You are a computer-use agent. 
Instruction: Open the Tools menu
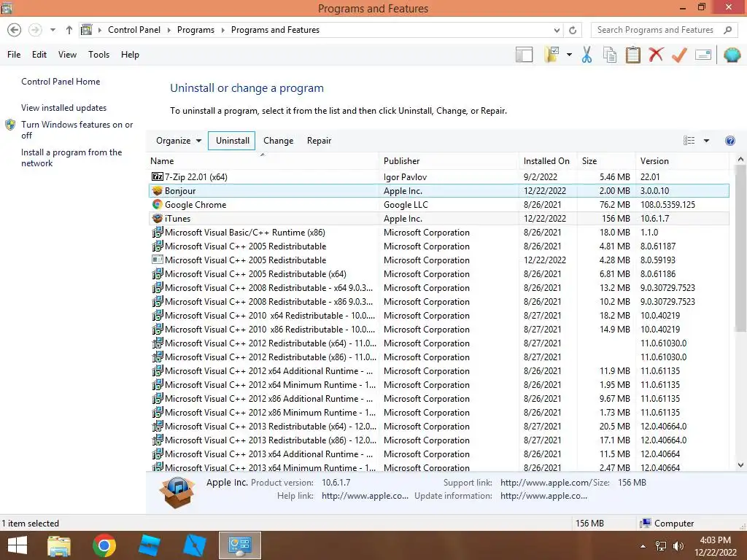click(98, 55)
